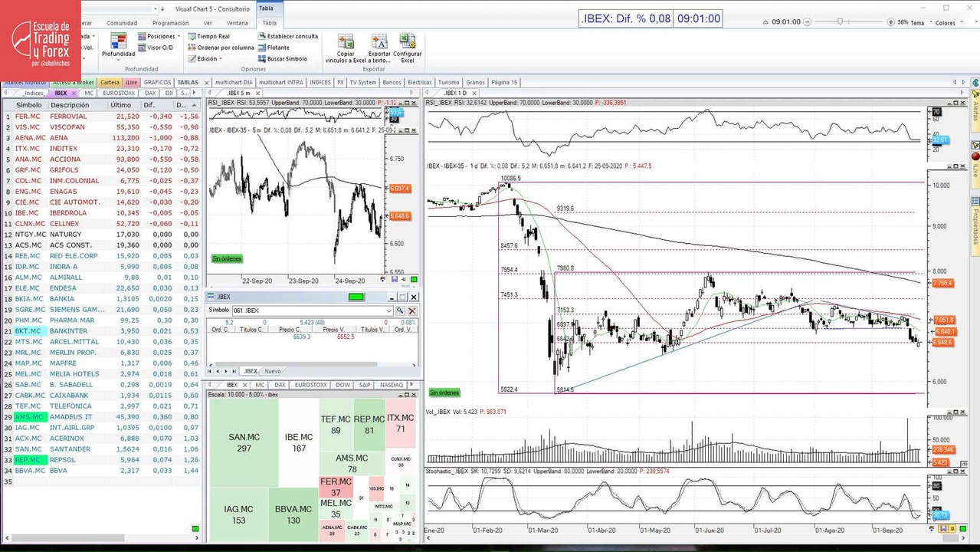Image resolution: width=980 pixels, height=552 pixels.
Task: Open Configurar Excel
Action: pos(408,48)
